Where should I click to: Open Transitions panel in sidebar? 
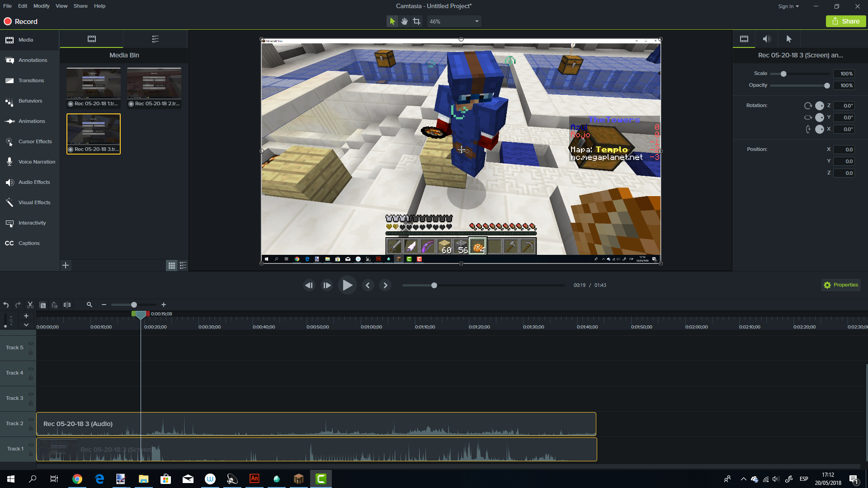(29, 80)
